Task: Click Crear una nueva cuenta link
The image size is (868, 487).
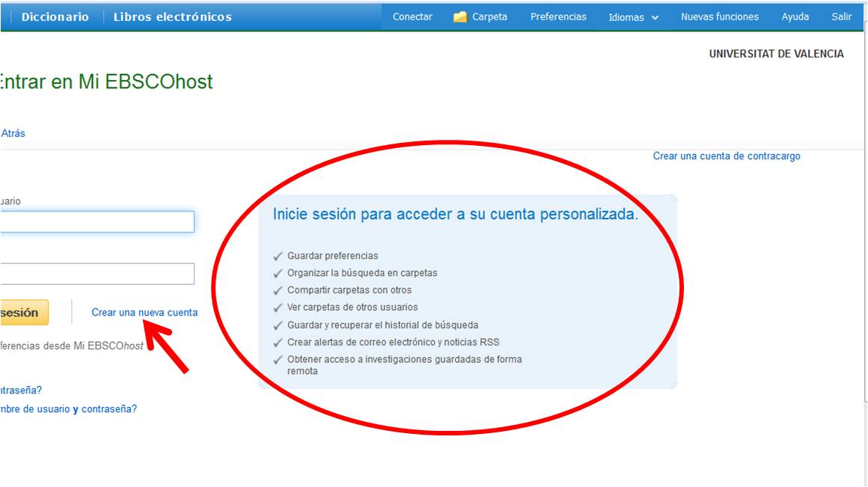Action: point(144,312)
